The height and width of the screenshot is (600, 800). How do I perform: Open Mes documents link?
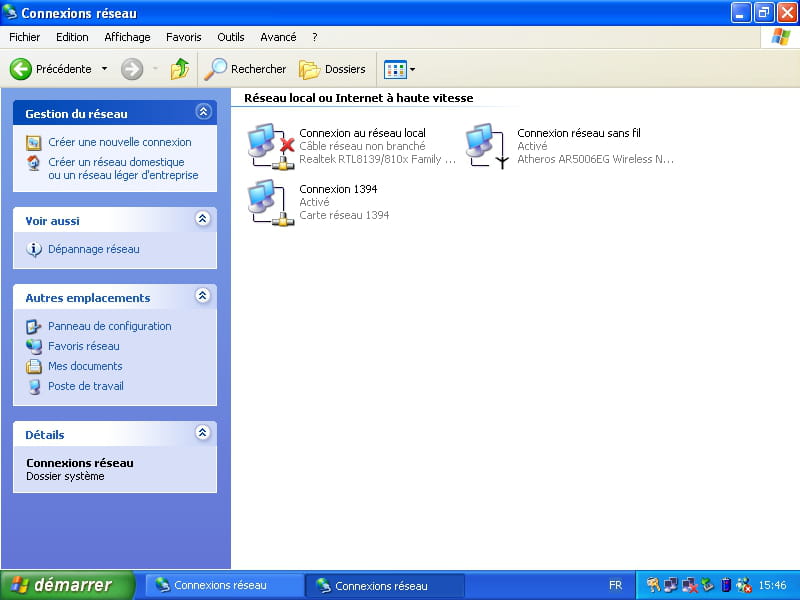(x=85, y=366)
